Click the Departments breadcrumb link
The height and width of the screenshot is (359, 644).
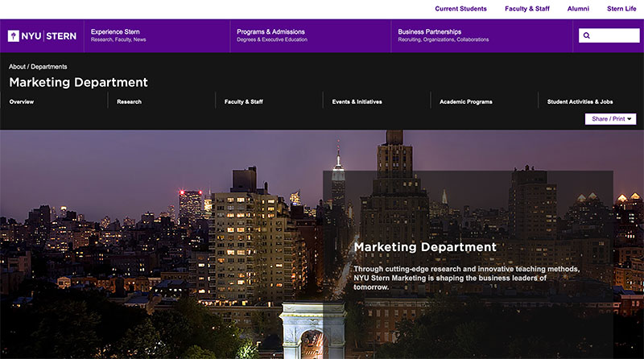click(x=49, y=67)
